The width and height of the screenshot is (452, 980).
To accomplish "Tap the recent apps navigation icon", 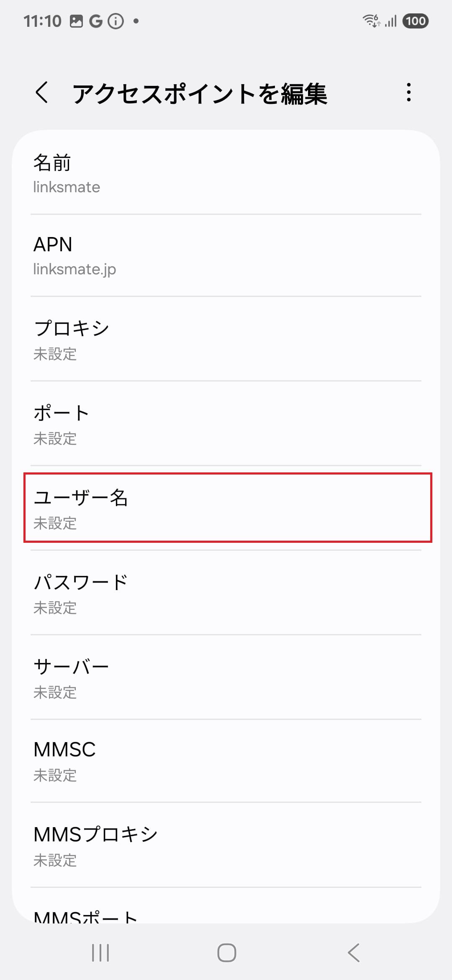I will [100, 953].
